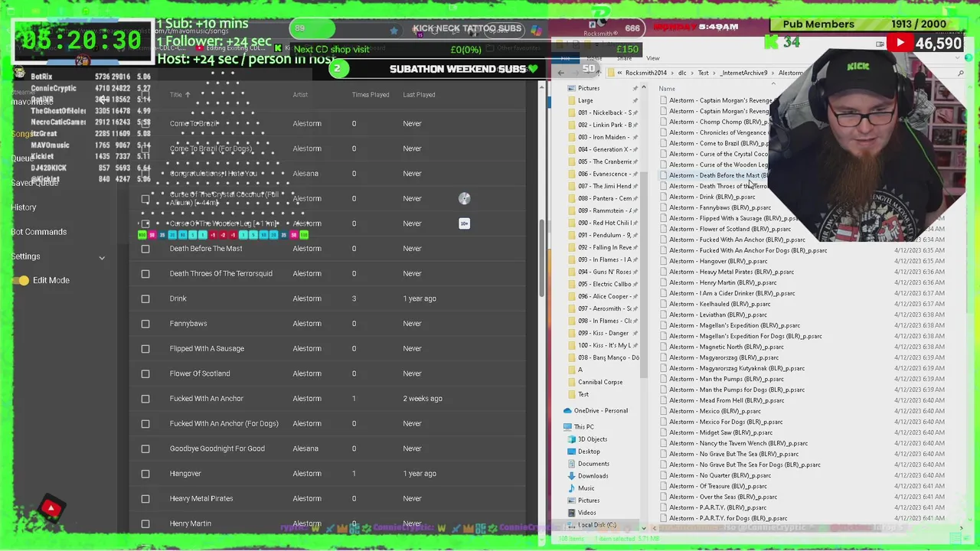Check the box for Death Throes Of The Terrorsquid
The height and width of the screenshot is (551, 980).
[x=145, y=274]
